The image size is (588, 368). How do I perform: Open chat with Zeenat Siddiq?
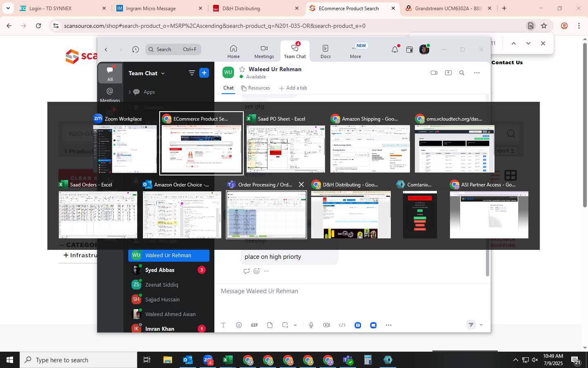pyautogui.click(x=169, y=285)
